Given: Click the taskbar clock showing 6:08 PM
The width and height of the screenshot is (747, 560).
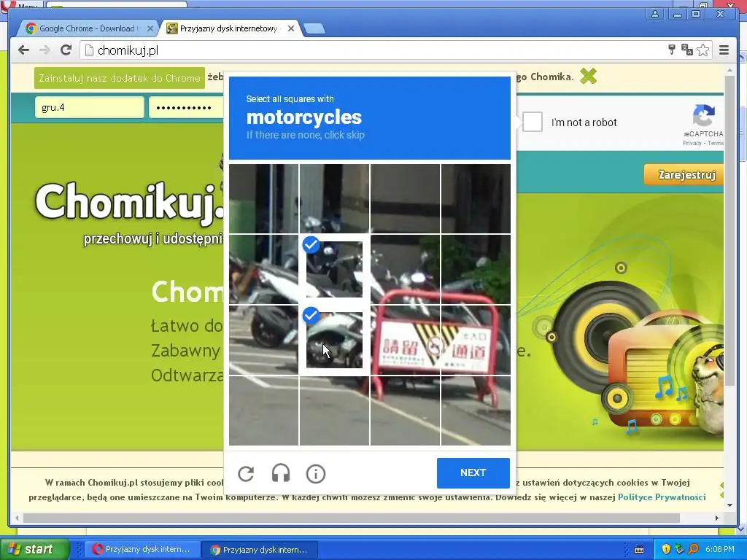Looking at the screenshot, I should tap(720, 549).
